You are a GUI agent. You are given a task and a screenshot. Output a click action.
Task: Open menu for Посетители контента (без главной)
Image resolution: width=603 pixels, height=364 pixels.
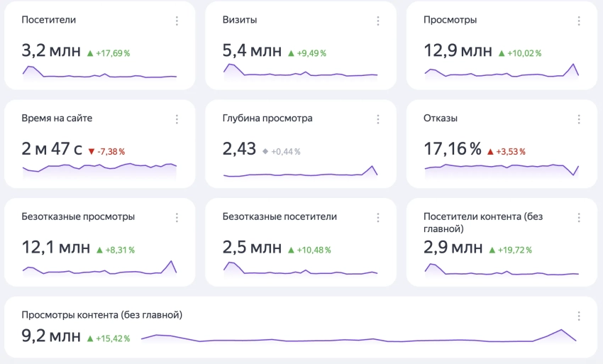point(579,218)
